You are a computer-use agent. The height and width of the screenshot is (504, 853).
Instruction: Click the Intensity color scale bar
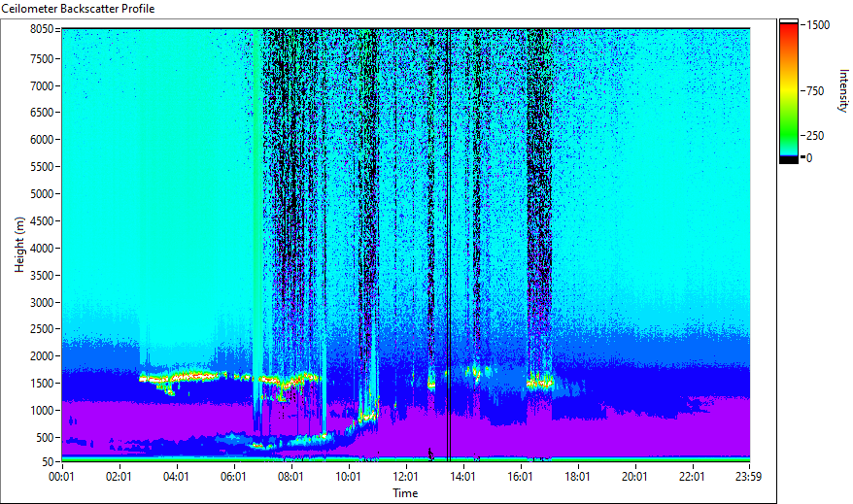(x=788, y=90)
